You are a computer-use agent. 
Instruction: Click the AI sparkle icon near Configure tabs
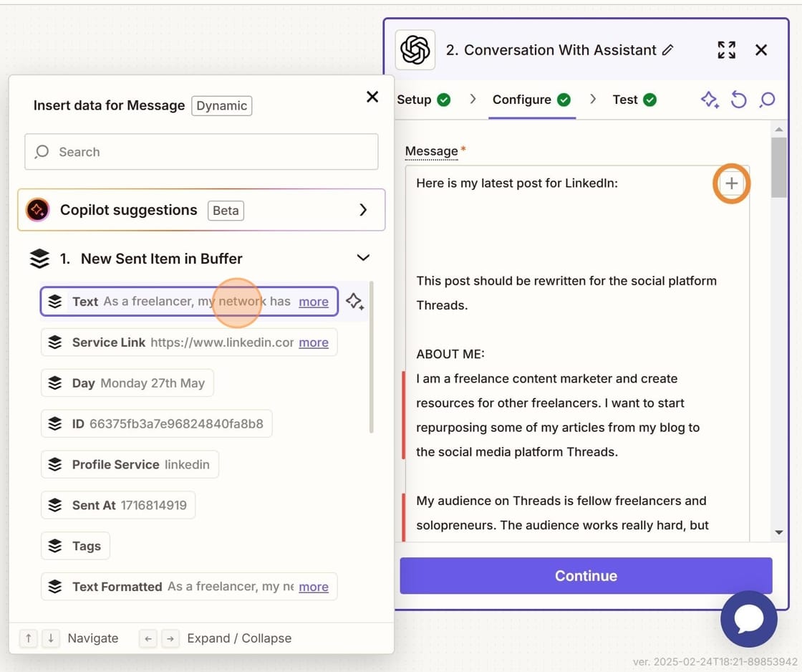point(710,100)
